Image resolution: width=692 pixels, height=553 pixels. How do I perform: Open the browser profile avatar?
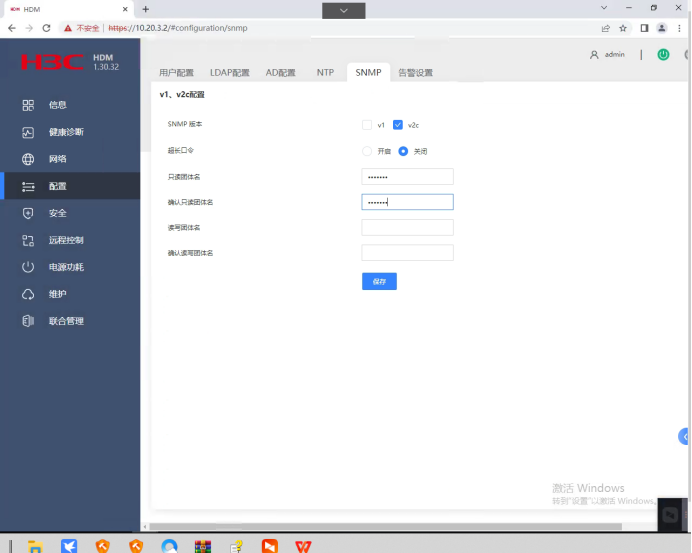(662, 28)
